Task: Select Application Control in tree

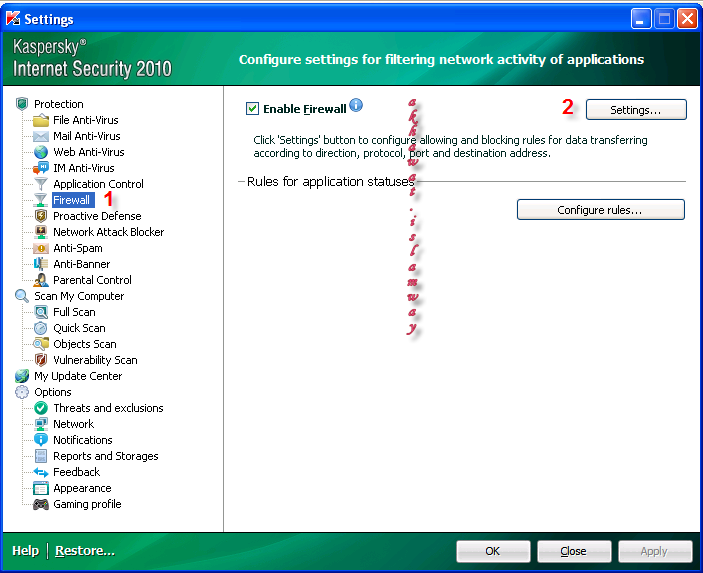Action: pyautogui.click(x=98, y=184)
